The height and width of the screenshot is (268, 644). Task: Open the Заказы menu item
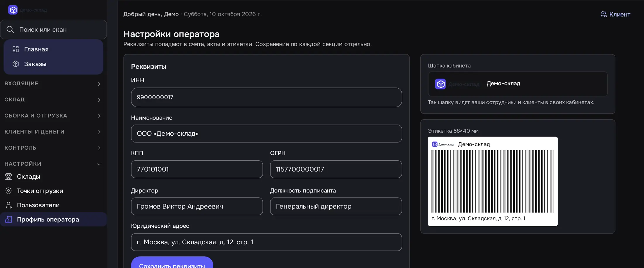click(53, 64)
